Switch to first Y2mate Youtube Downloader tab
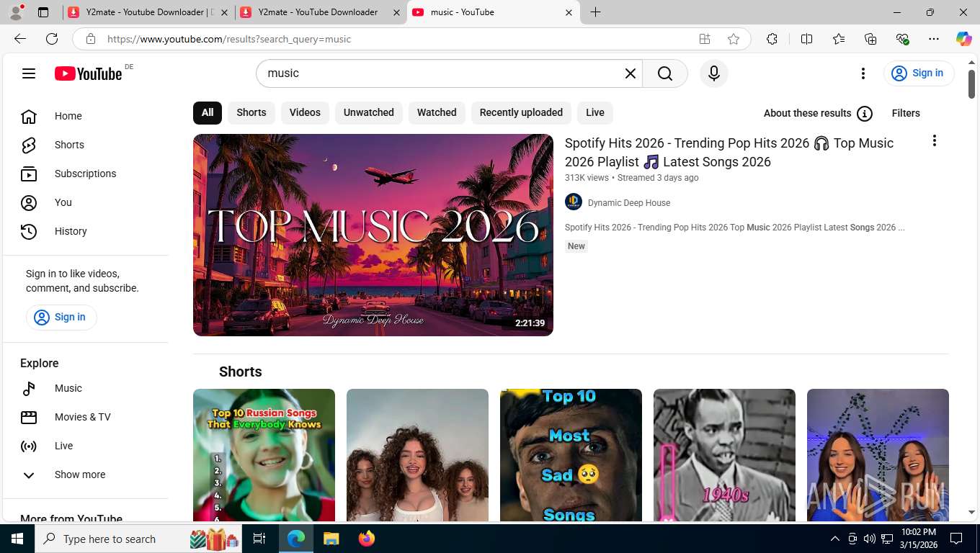The height and width of the screenshot is (553, 980). [148, 12]
